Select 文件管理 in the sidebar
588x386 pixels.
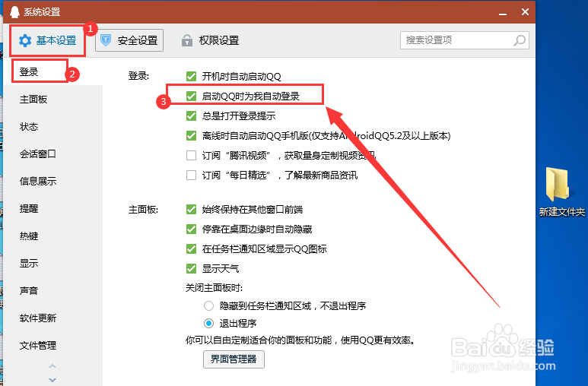coord(38,346)
